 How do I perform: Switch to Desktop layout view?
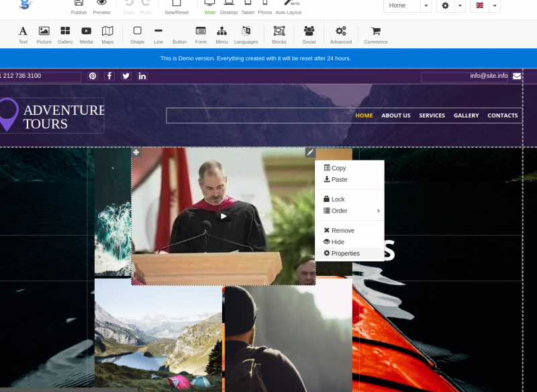[229, 7]
